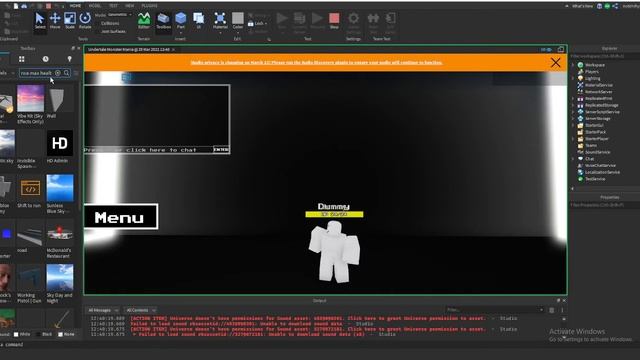Viewport: 640px width, 360px height.
Task: Stop the running play test
Action: point(334,20)
